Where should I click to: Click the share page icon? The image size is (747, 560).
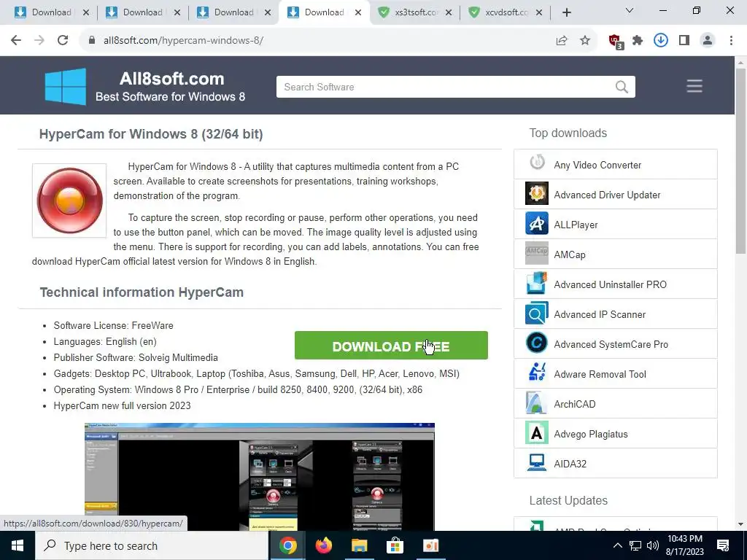point(562,41)
